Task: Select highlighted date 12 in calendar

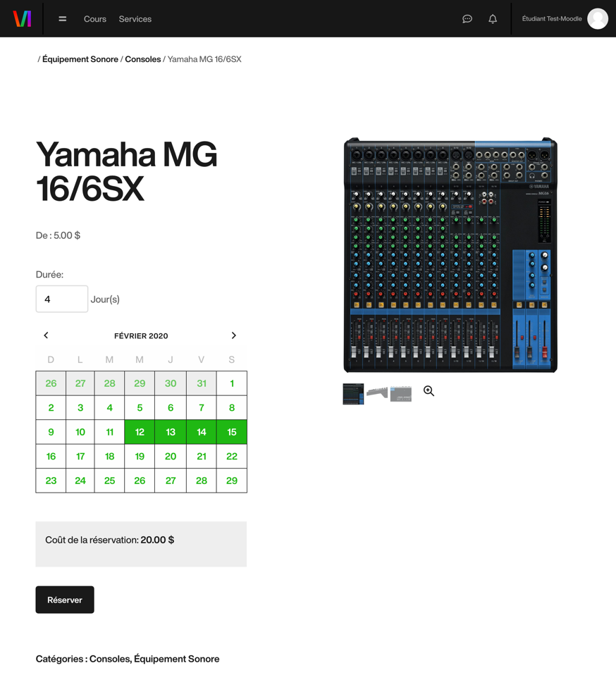Action: coord(140,432)
